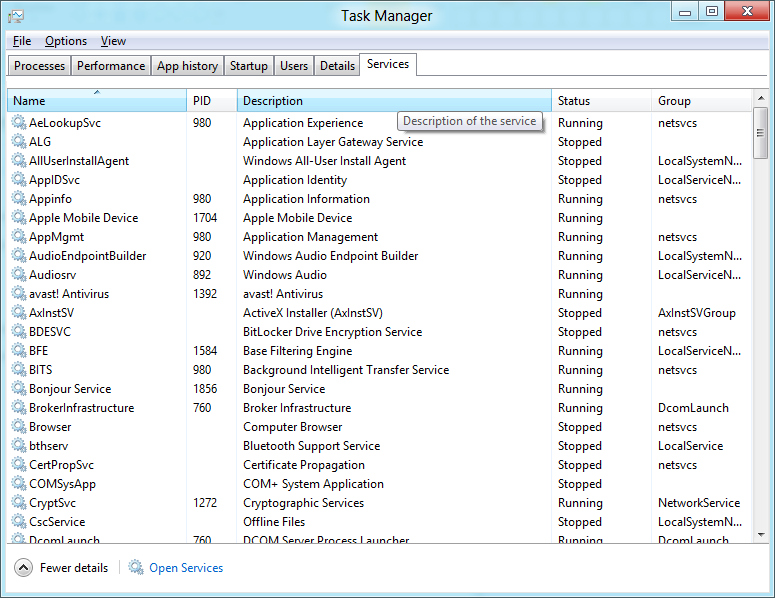Switch to the Startup tab
This screenshot has height=598, width=775.
[x=249, y=66]
